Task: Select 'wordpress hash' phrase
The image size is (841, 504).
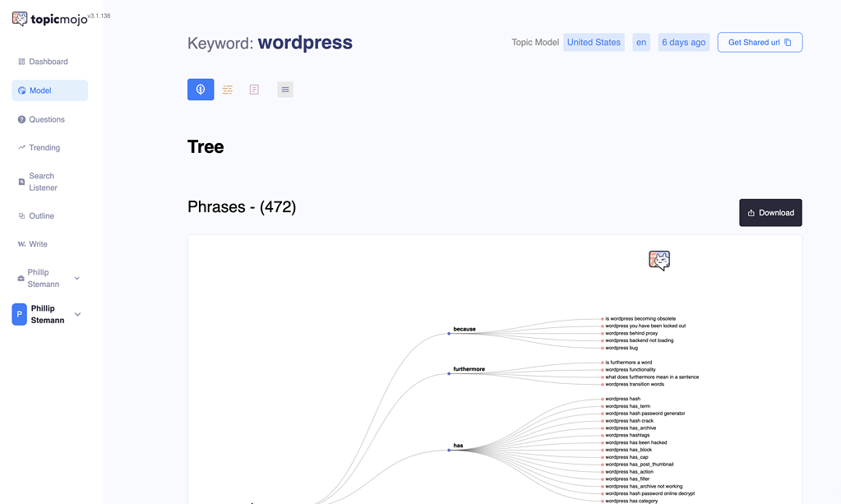Action: [x=622, y=399]
